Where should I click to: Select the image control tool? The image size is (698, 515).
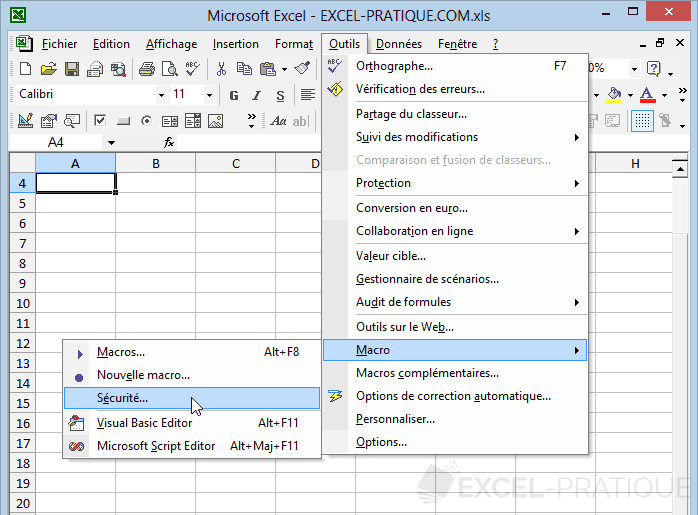[215, 121]
